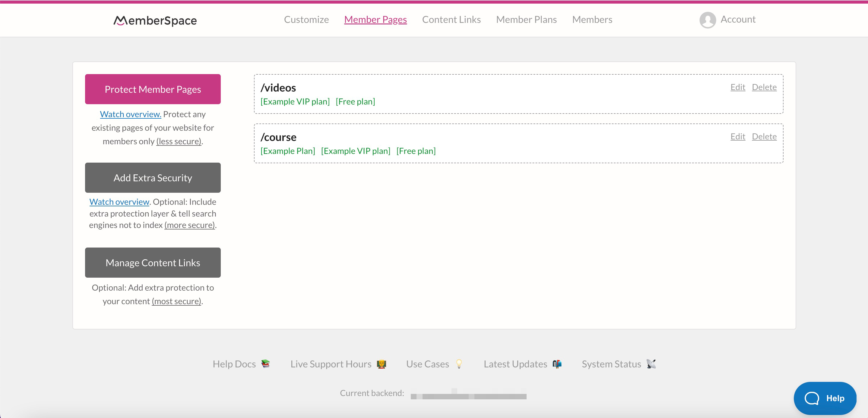Open the Account profile icon

pos(708,19)
